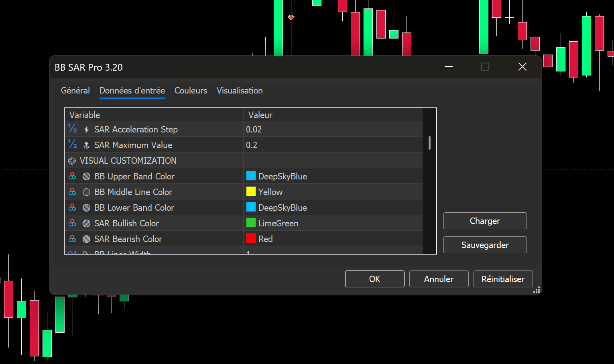This screenshot has width=614, height=364.
Task: Click the color-type icon on BB Middle Line Color row
Action: click(x=72, y=192)
